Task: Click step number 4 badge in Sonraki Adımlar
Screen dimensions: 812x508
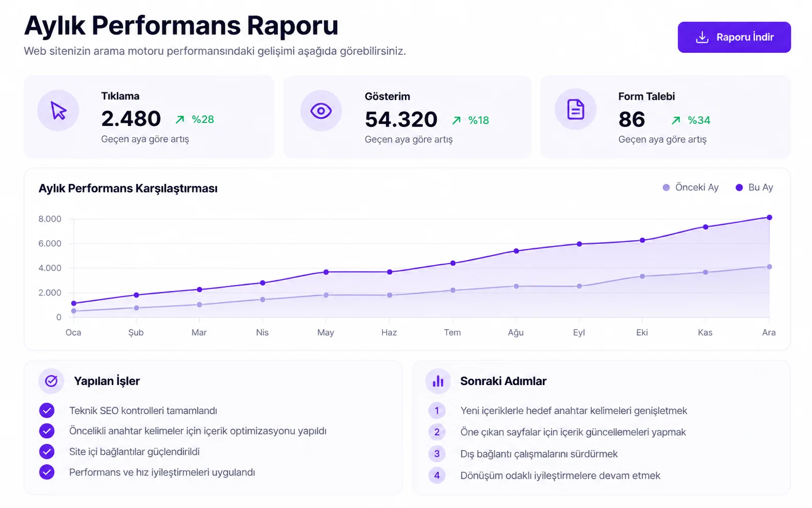Action: (x=437, y=475)
